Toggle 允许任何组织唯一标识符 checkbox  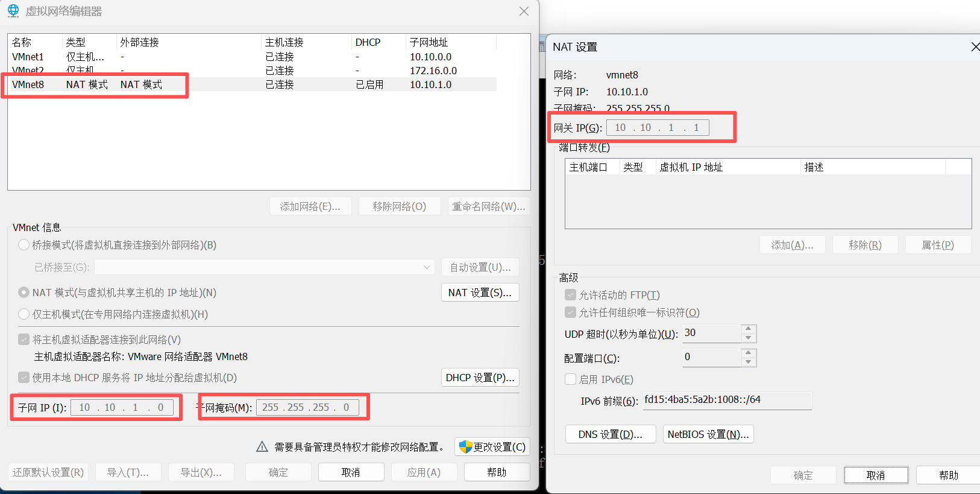pyautogui.click(x=570, y=312)
